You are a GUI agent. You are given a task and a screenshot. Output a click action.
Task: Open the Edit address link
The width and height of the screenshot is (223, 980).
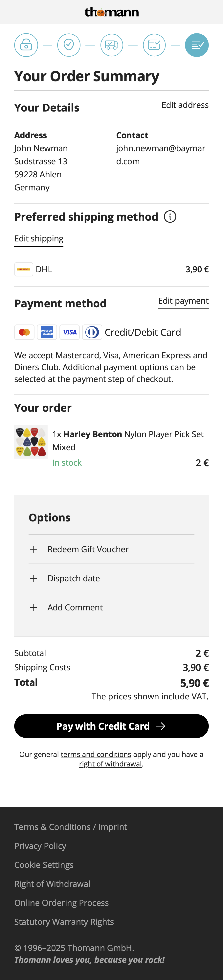[185, 105]
